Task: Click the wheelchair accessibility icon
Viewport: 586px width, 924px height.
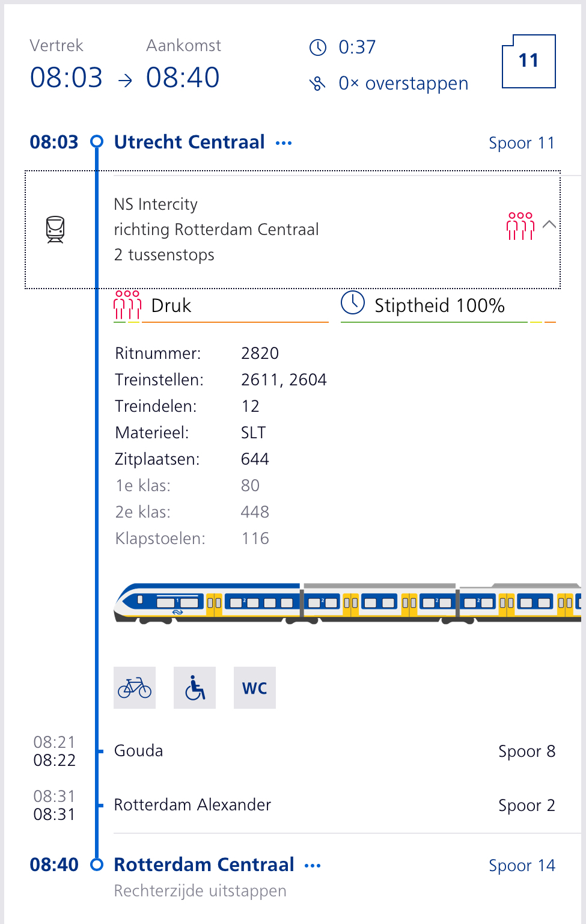Action: (195, 688)
